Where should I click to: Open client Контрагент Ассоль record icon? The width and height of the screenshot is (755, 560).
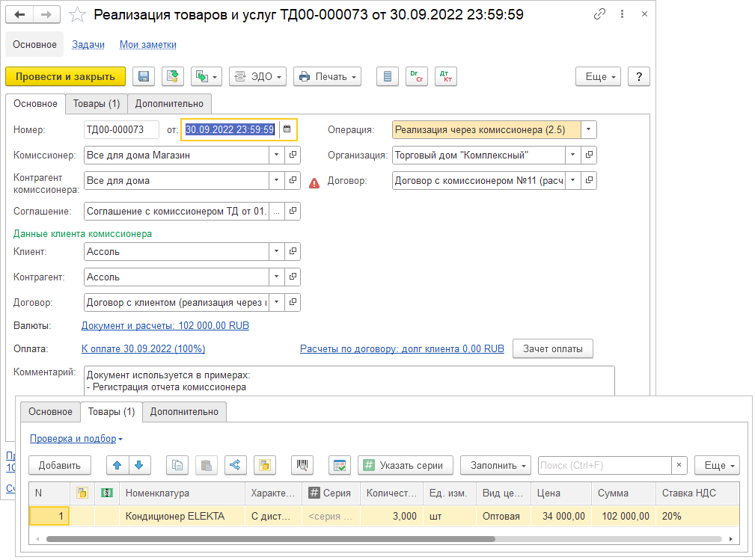point(293,277)
